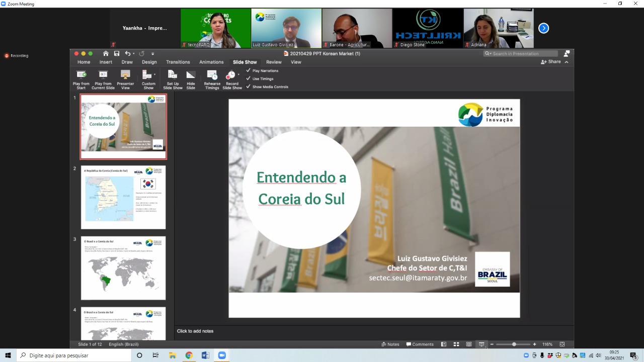Open Record Slide Show dropdown arrow
Viewport: 644px width, 362px height.
click(x=238, y=75)
